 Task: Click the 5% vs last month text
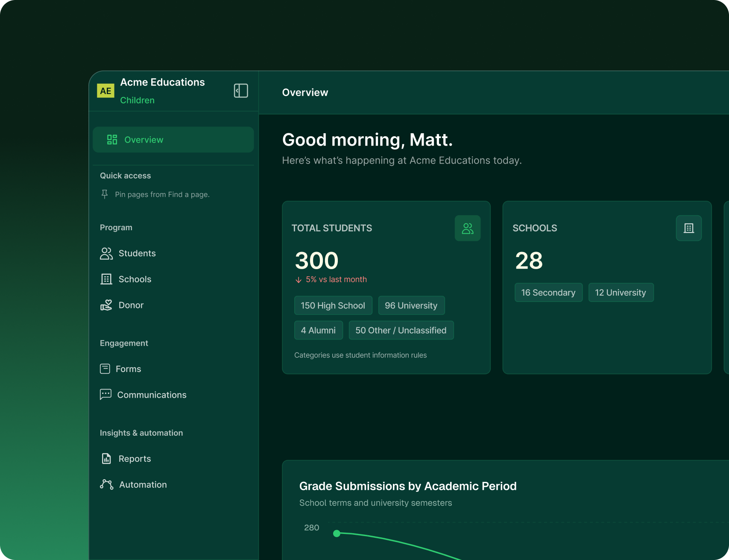[x=336, y=279]
